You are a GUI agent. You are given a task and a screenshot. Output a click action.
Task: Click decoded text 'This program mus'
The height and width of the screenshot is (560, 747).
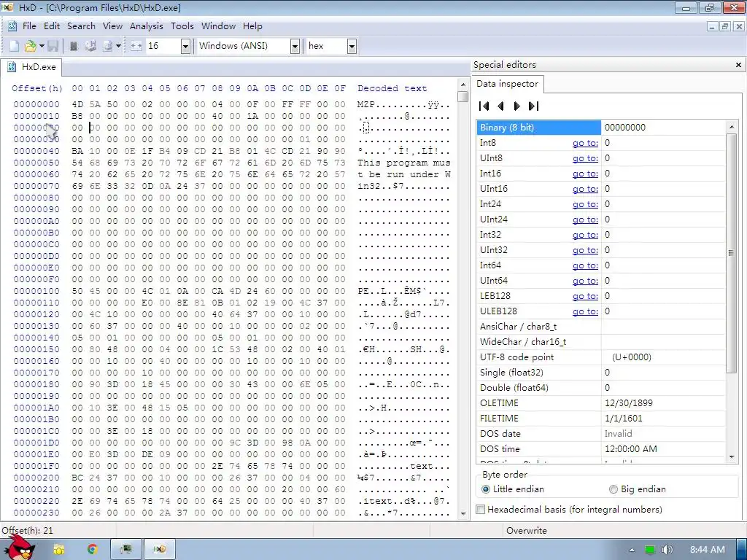(x=404, y=163)
